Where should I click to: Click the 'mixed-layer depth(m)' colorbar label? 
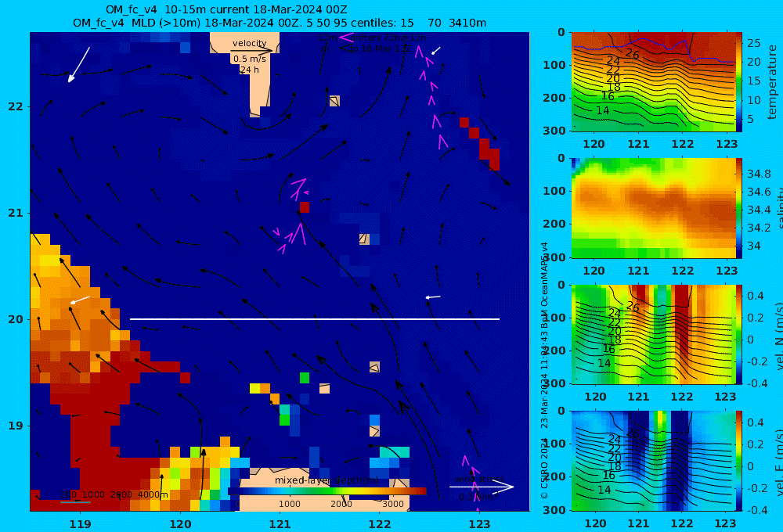point(327,480)
